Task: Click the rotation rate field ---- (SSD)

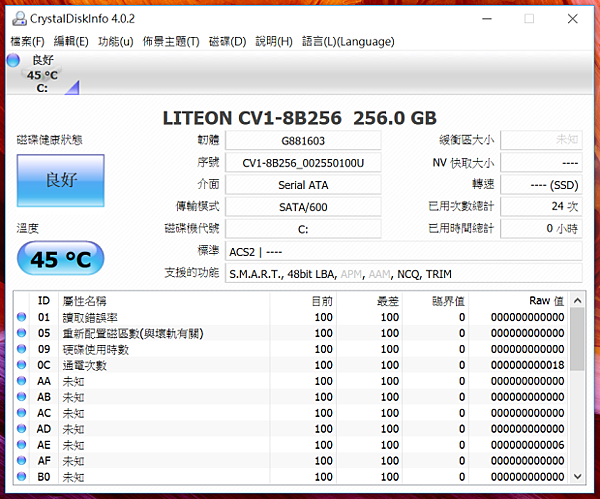Action: click(541, 185)
